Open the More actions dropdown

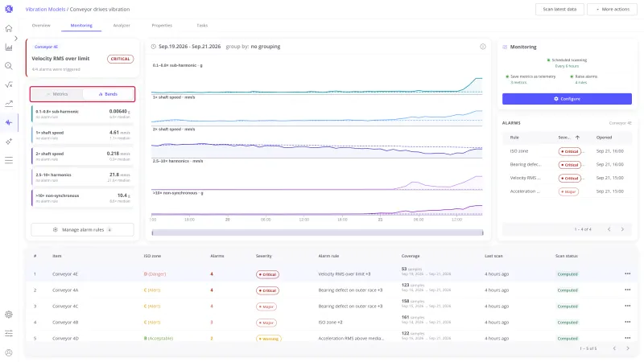pos(612,9)
